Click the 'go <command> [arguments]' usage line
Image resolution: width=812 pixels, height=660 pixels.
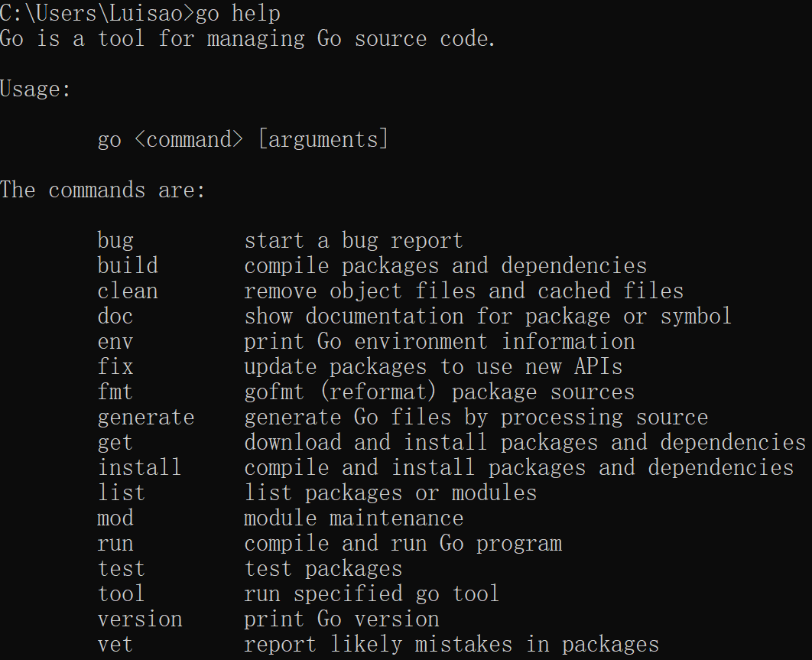point(243,140)
